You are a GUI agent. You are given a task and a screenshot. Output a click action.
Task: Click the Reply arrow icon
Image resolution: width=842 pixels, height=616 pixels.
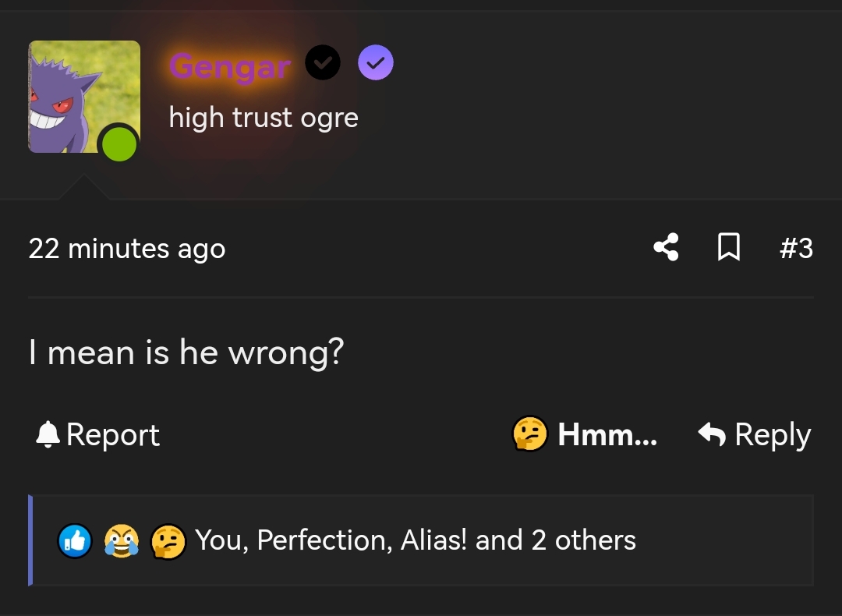point(713,434)
